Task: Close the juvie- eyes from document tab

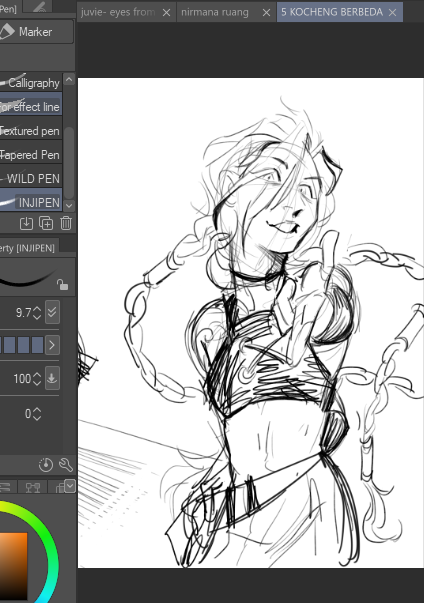Action: 166,13
